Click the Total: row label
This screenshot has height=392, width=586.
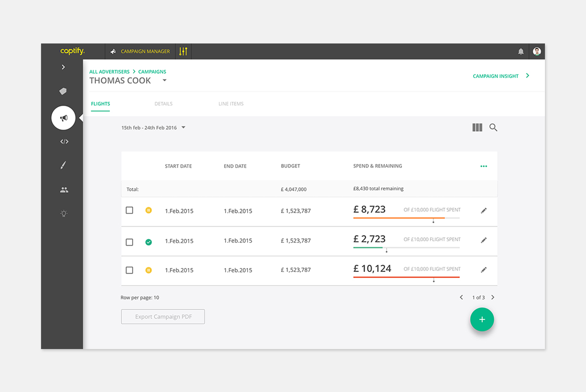(x=132, y=189)
